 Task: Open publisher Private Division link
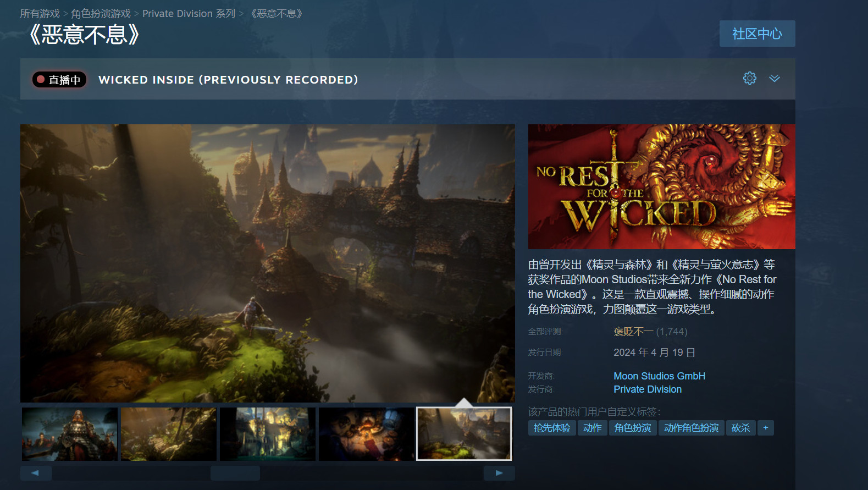[648, 389]
